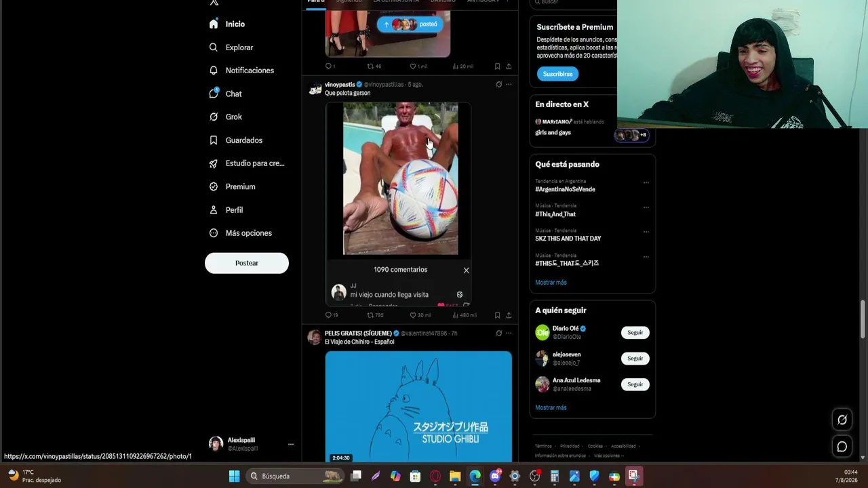Open the floating Grok button
868x488 pixels.
842,420
